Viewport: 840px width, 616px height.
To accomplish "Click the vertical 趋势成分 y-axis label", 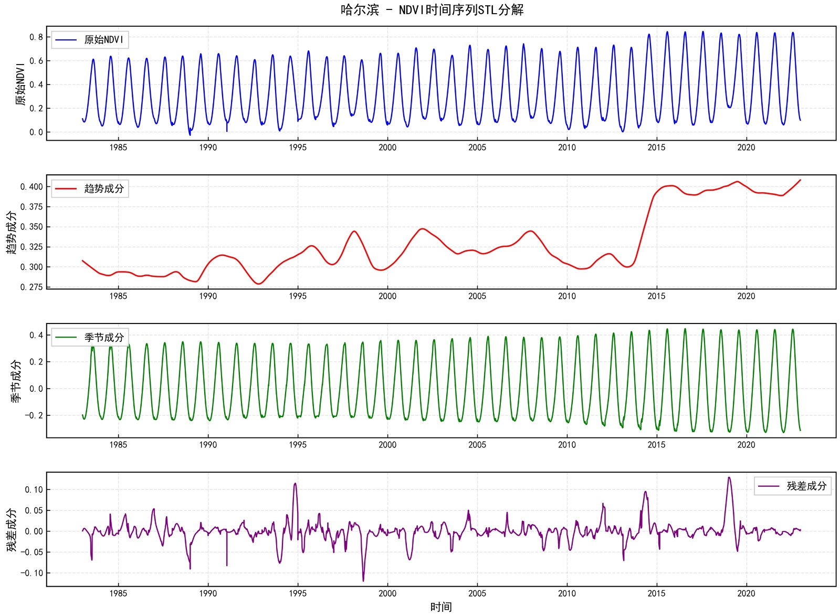I will (x=12, y=233).
